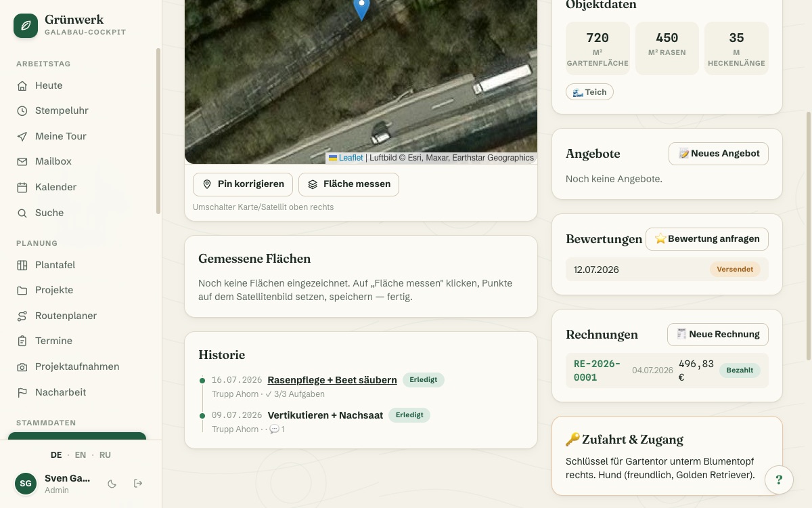Screen dimensions: 812x508
Task: Click the 16.07.2026 history date
Action: (237, 380)
